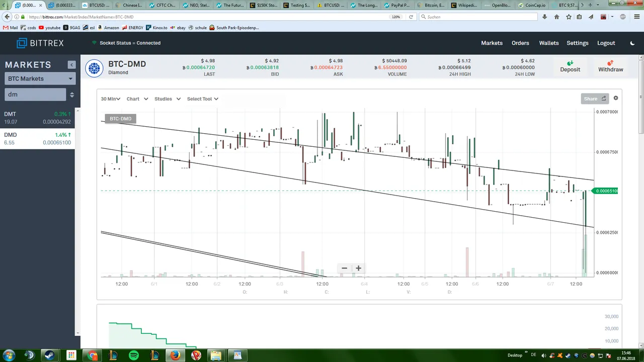Open the Wallets menu
Image resolution: width=644 pixels, height=362 pixels.
click(x=549, y=43)
